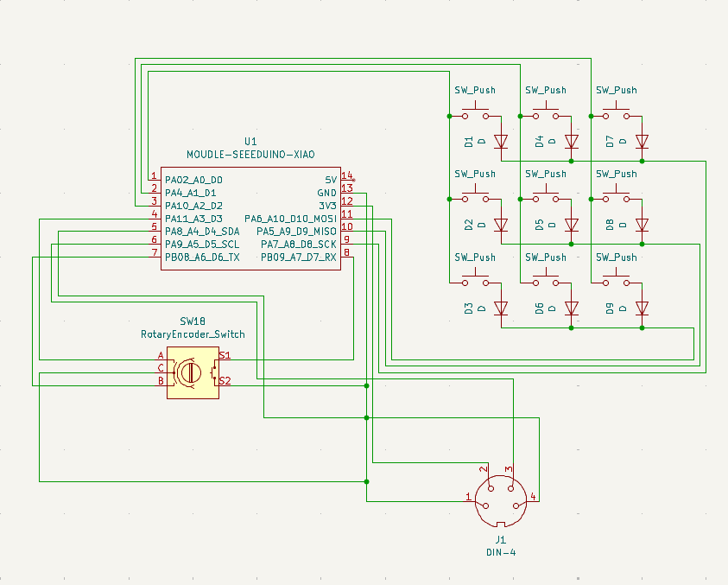The image size is (728, 585).
Task: Click pin label PA9_A5_D5_SCL
Action: [x=202, y=245]
